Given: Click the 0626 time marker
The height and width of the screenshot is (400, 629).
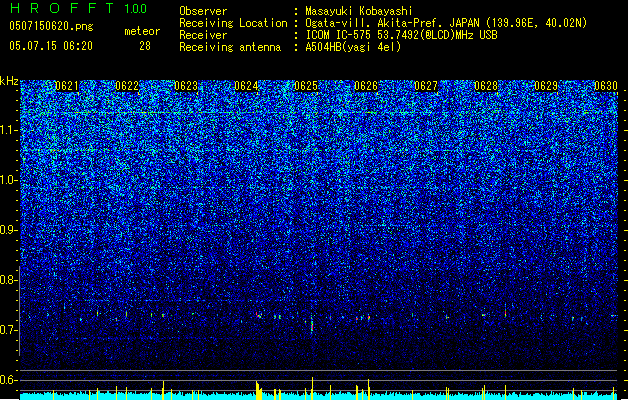Looking at the screenshot, I should pyautogui.click(x=366, y=86).
